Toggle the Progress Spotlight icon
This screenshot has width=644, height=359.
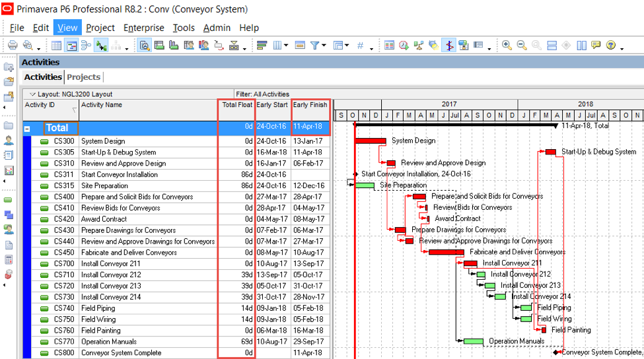(434, 45)
